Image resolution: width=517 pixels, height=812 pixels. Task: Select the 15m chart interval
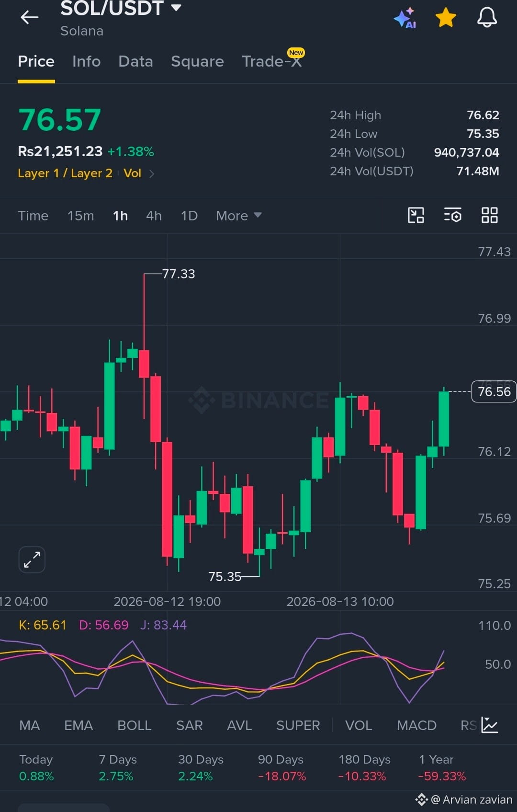point(80,216)
